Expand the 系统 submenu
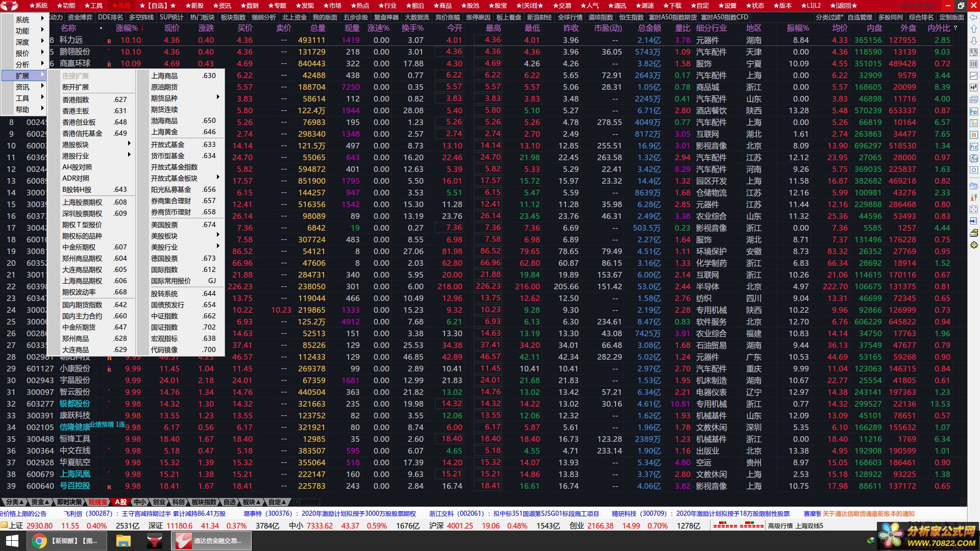The width and height of the screenshot is (980, 551). point(23,19)
